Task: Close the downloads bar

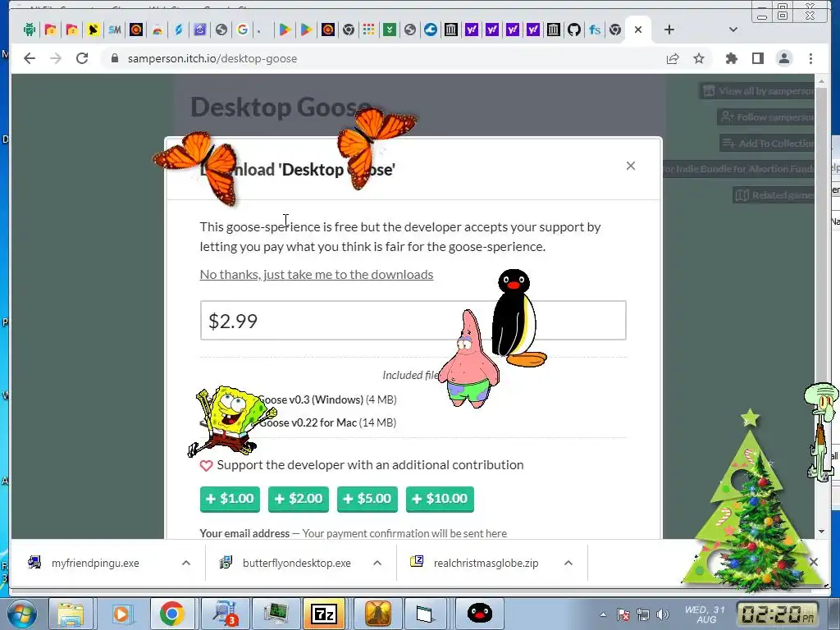Action: (x=814, y=561)
